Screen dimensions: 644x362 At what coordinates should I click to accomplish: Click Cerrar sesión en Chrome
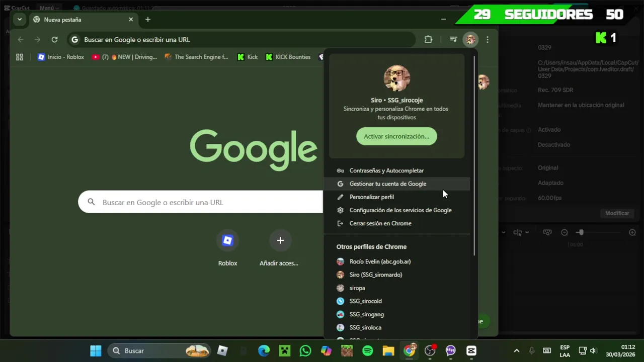click(x=397, y=223)
